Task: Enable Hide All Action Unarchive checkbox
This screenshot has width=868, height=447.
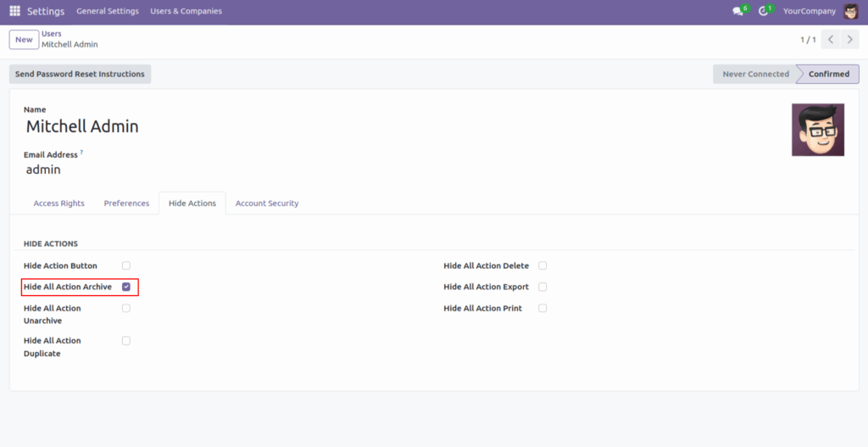Action: (126, 308)
